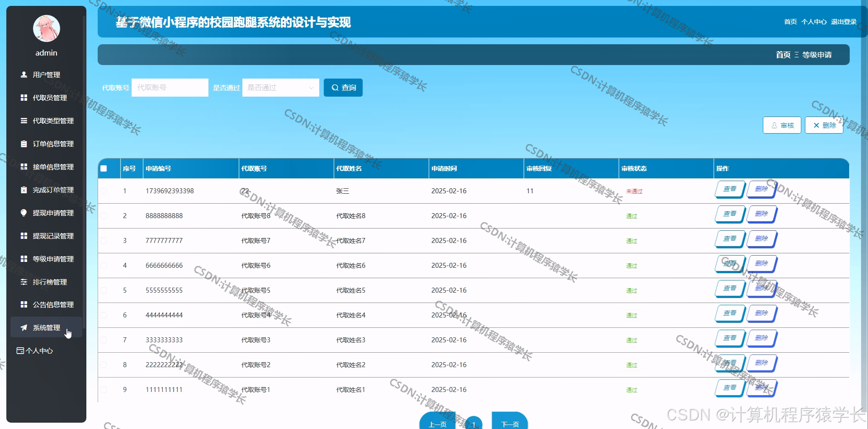Click 查看 for row 代取姓名8
Image resolution: width=868 pixels, height=429 pixels.
click(x=730, y=214)
